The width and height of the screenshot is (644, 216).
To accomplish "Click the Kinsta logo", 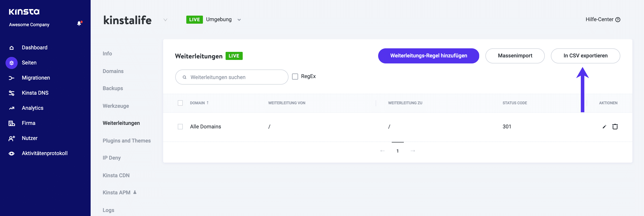I will (24, 12).
